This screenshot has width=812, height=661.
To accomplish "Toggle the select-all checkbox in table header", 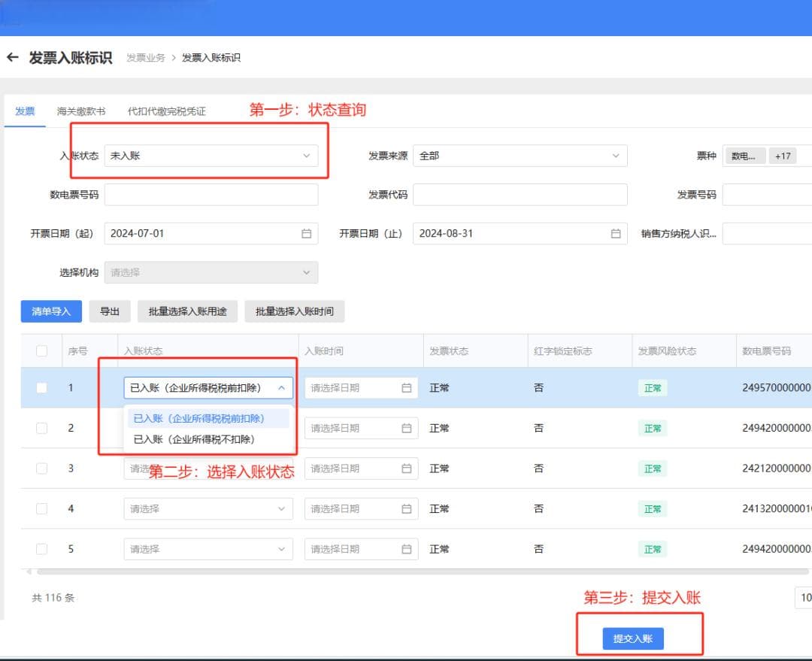I will [42, 351].
